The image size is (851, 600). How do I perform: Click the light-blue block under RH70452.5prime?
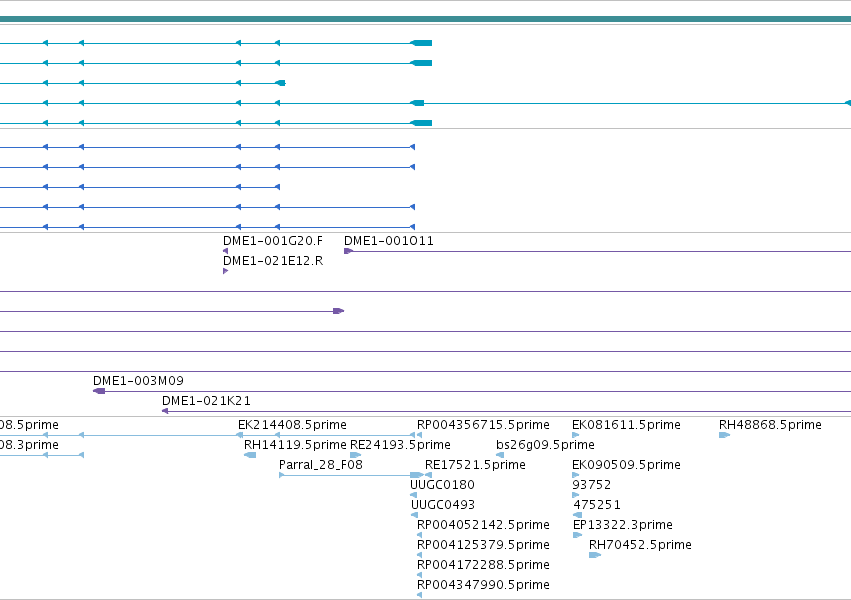[x=595, y=555]
